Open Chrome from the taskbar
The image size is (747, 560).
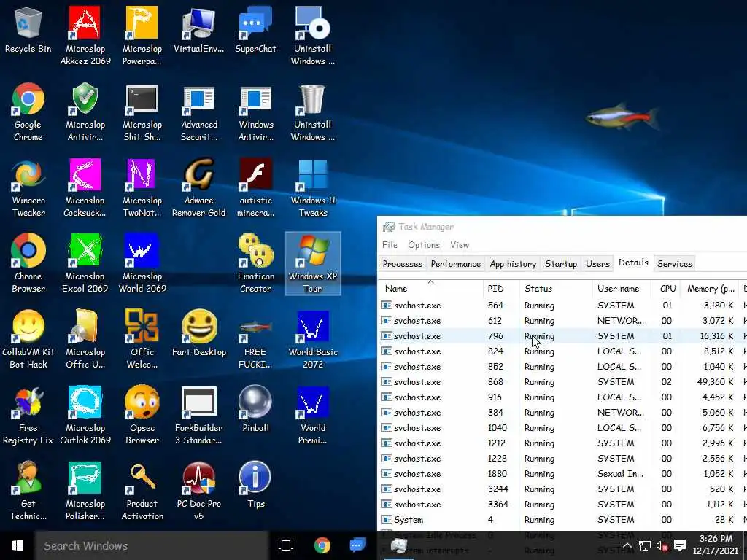322,545
